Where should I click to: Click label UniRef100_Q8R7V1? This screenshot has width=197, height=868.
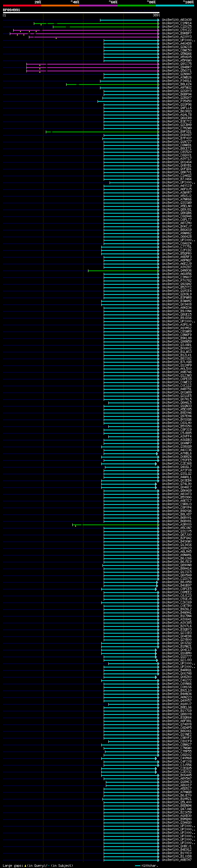tap(177, 172)
